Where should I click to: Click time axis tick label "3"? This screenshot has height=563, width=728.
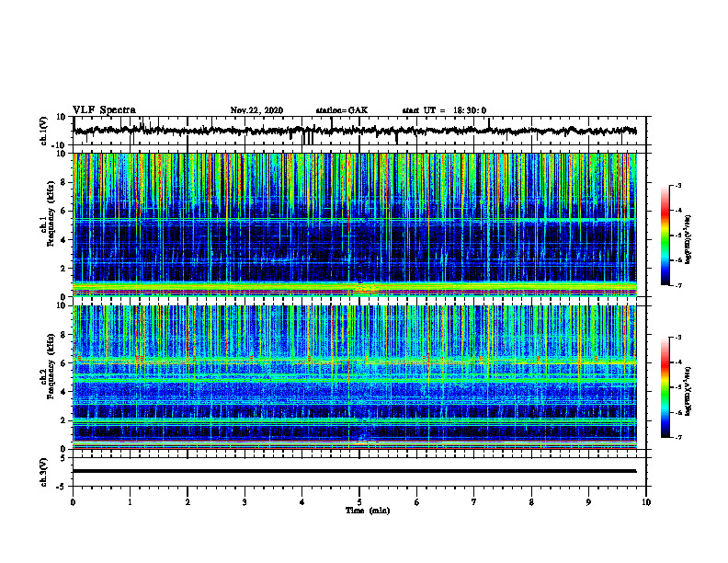tap(245, 502)
